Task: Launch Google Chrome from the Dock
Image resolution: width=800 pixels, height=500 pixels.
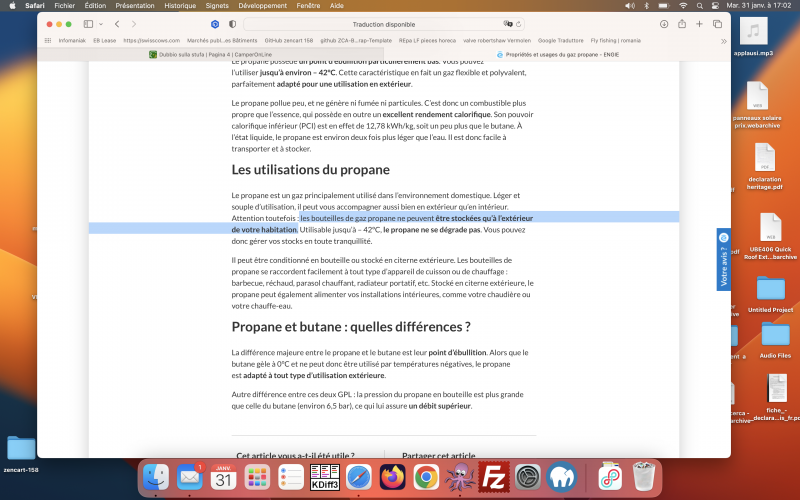Action: 427,478
